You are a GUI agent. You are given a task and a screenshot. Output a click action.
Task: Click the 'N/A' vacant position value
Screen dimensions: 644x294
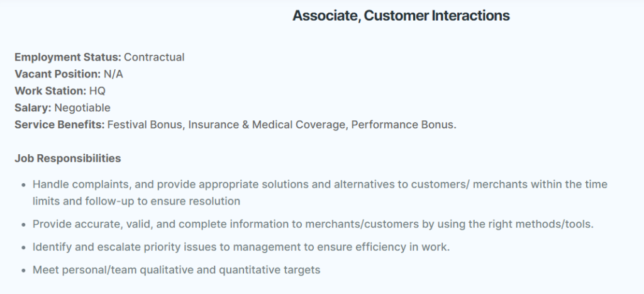[113, 74]
